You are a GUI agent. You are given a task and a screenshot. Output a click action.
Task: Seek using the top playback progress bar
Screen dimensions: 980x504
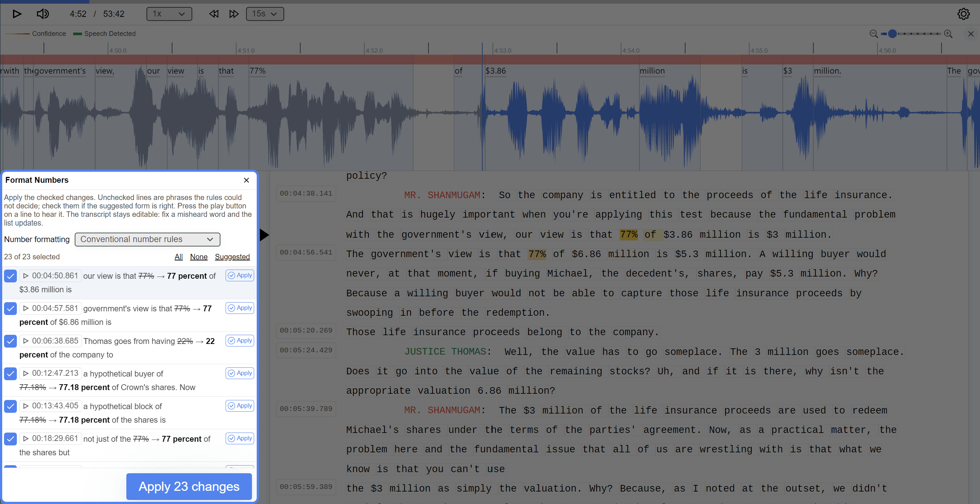490,1
